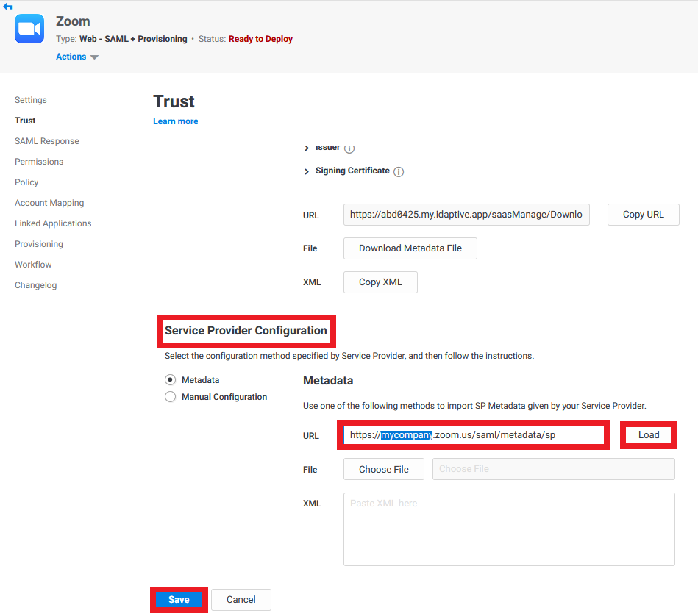The width and height of the screenshot is (698, 616).
Task: Click the Cancel button
Action: coord(241,600)
